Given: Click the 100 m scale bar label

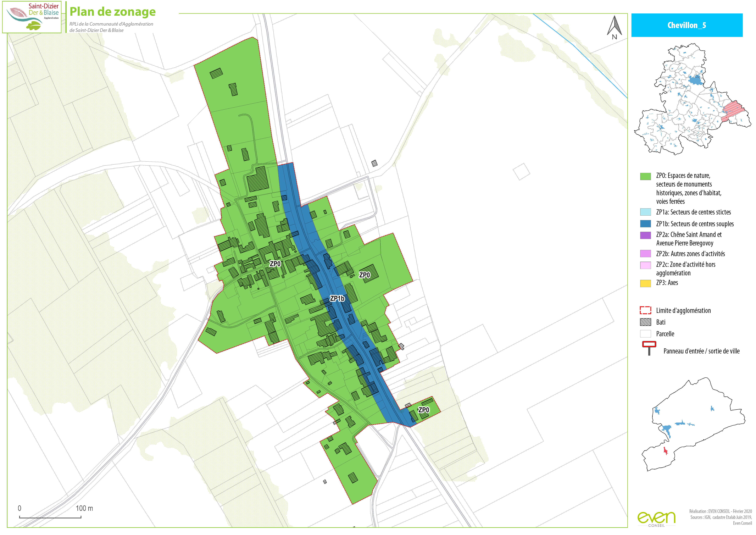Looking at the screenshot, I should pos(84,508).
